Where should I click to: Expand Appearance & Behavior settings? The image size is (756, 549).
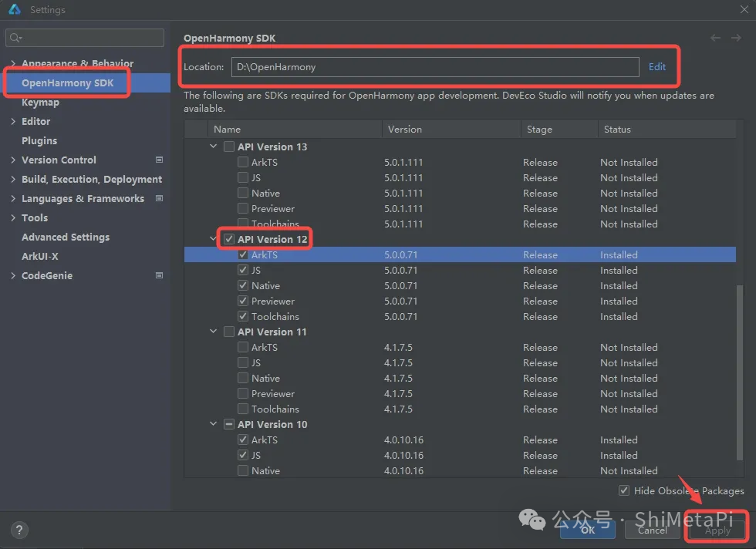point(13,63)
